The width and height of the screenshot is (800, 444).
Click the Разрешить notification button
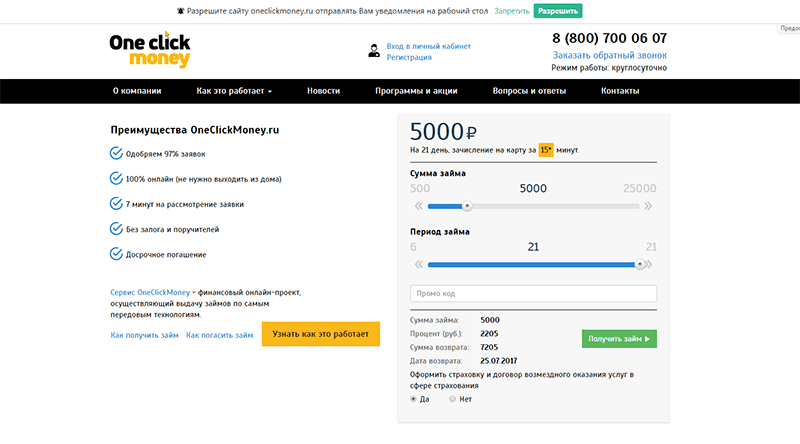tap(558, 11)
